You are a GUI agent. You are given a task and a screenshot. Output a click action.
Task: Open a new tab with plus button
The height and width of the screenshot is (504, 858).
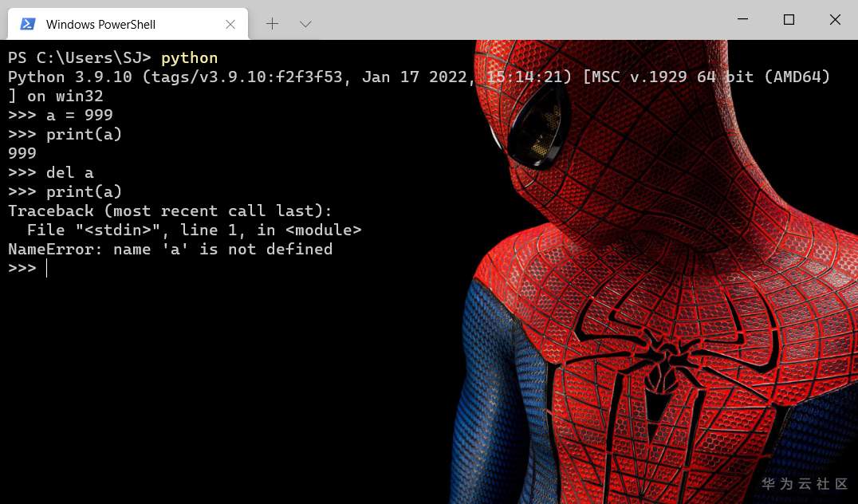272,24
